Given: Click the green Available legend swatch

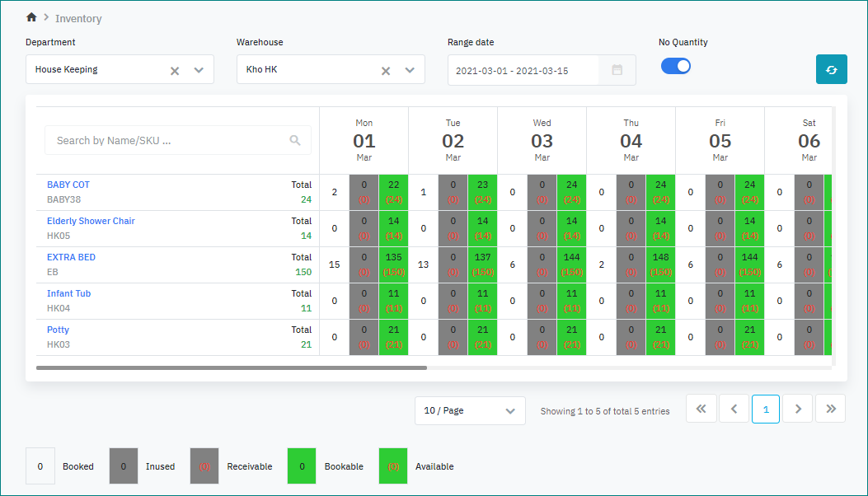Looking at the screenshot, I should tap(392, 466).
